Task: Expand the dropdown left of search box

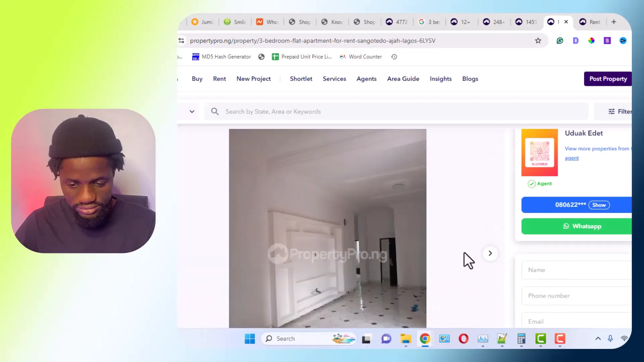Action: [x=192, y=112]
